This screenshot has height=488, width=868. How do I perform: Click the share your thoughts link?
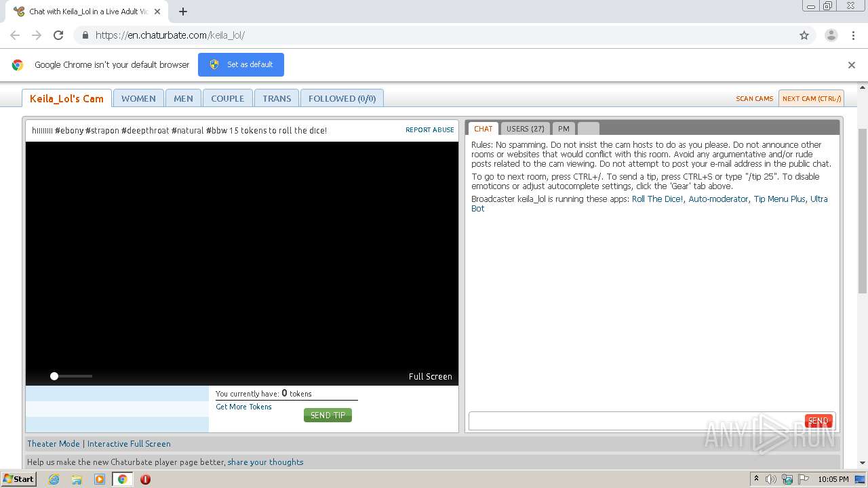265,462
